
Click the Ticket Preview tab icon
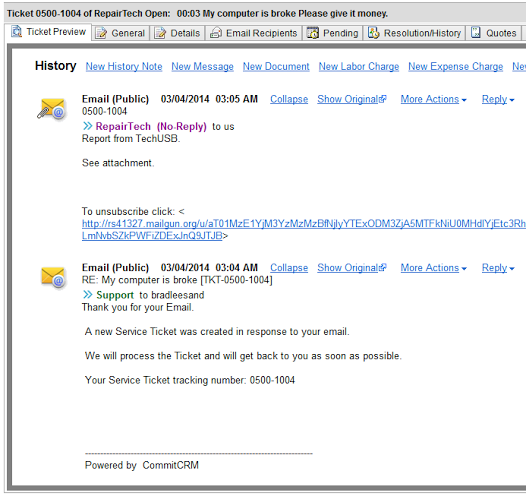(16, 32)
